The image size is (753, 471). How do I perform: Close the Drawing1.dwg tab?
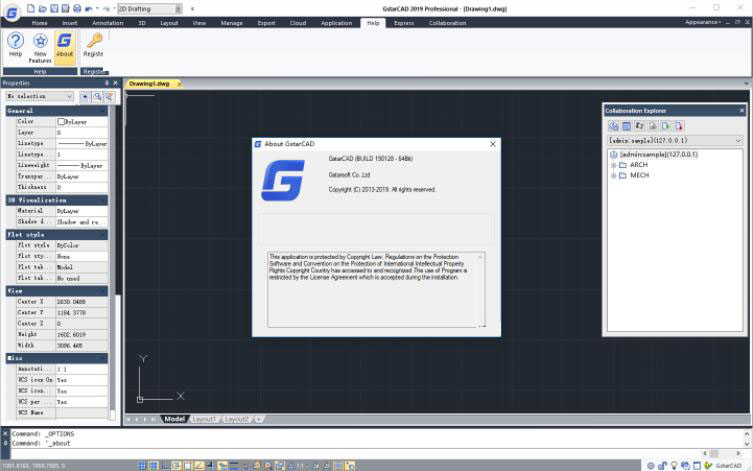coord(179,84)
